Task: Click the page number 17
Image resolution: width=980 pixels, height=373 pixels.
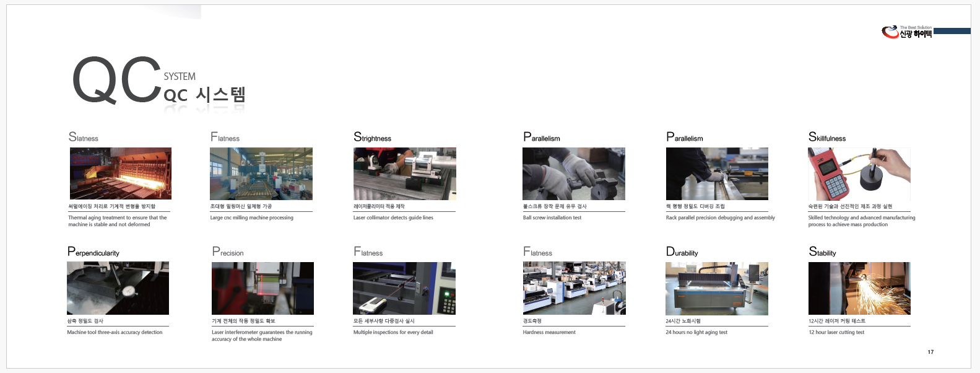Action: [930, 352]
